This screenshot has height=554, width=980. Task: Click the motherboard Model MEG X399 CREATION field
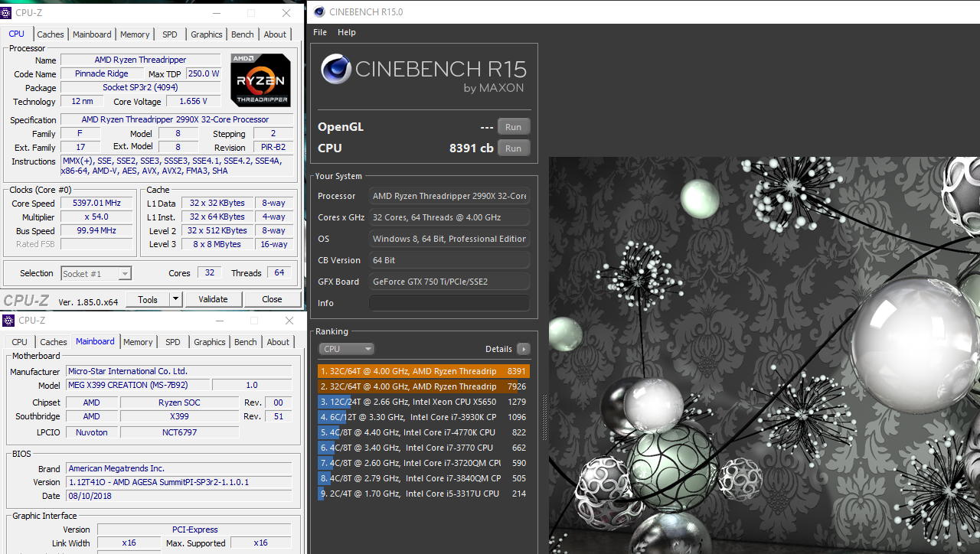tap(138, 385)
